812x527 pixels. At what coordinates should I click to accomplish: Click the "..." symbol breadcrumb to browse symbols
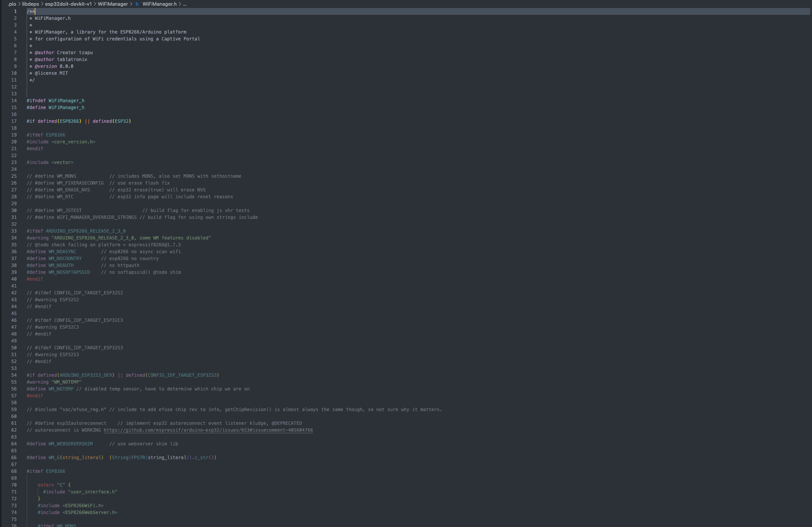[184, 4]
